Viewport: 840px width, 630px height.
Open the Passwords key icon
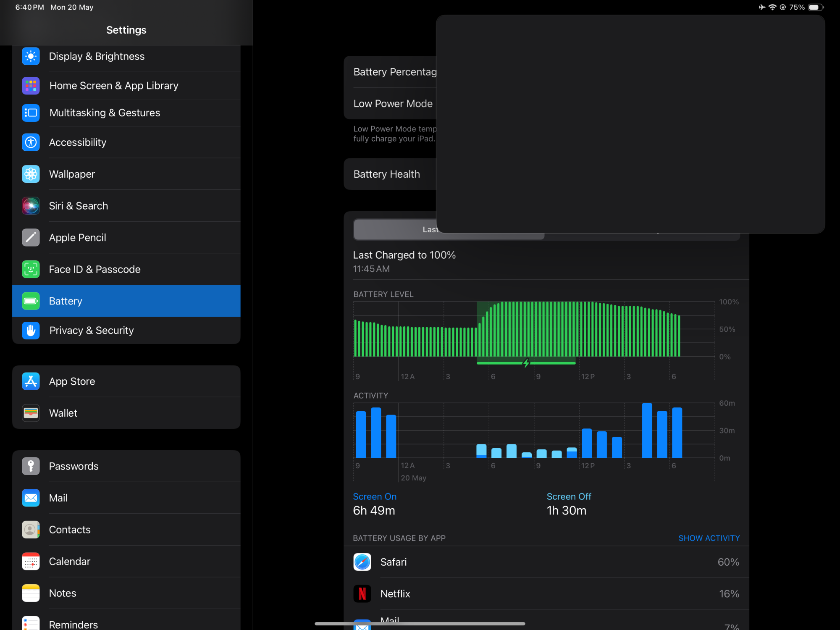[31, 466]
